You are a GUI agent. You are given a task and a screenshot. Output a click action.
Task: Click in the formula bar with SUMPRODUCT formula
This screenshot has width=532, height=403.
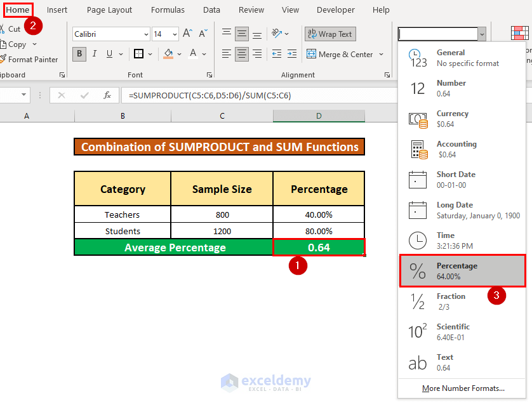259,95
